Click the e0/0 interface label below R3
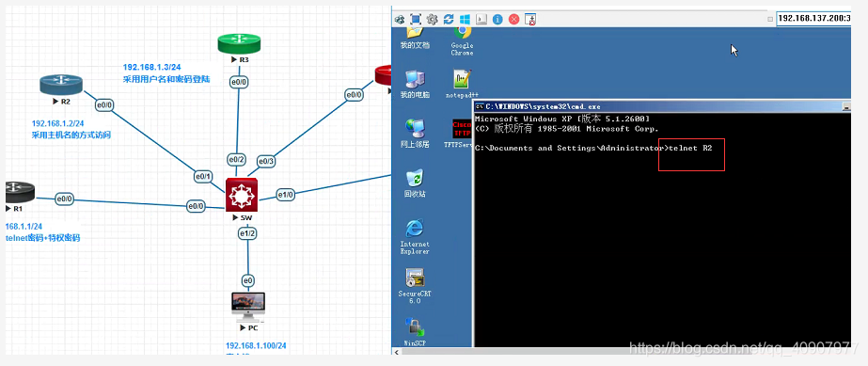Viewport: 868px width, 366px height. tap(239, 82)
